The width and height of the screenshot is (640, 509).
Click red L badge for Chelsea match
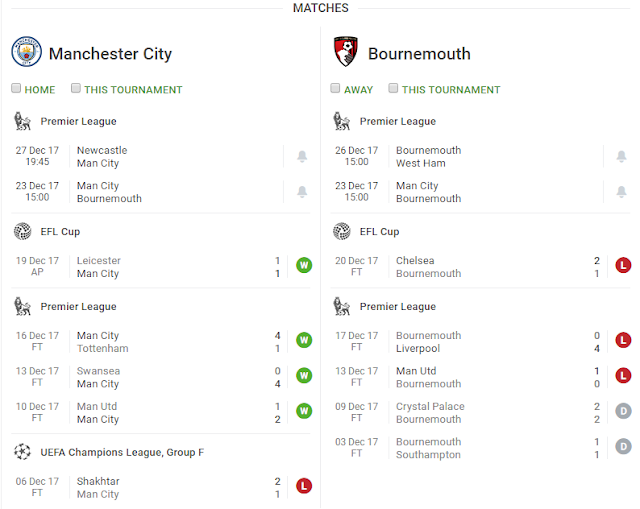(x=623, y=266)
